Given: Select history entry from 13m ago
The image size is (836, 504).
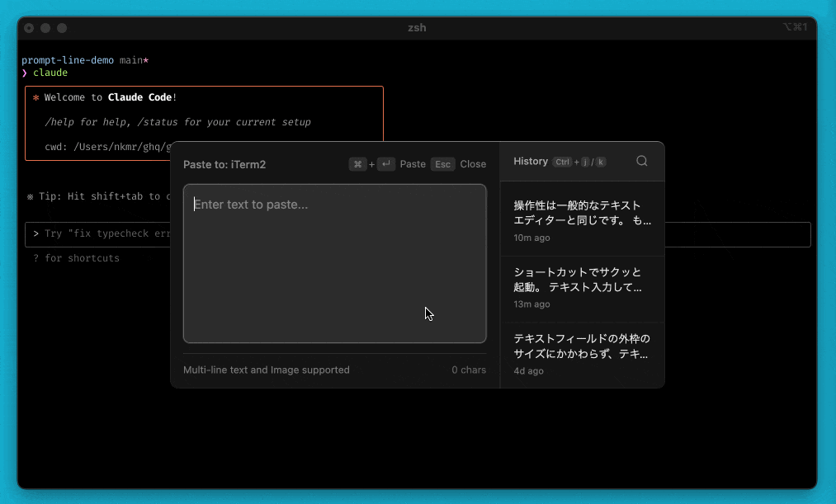Looking at the screenshot, I should pyautogui.click(x=582, y=288).
